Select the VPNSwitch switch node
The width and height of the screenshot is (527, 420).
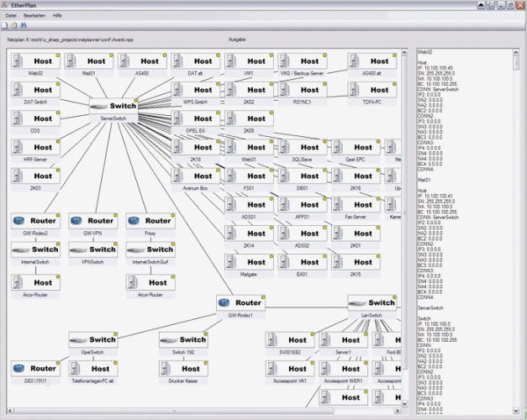(x=93, y=250)
